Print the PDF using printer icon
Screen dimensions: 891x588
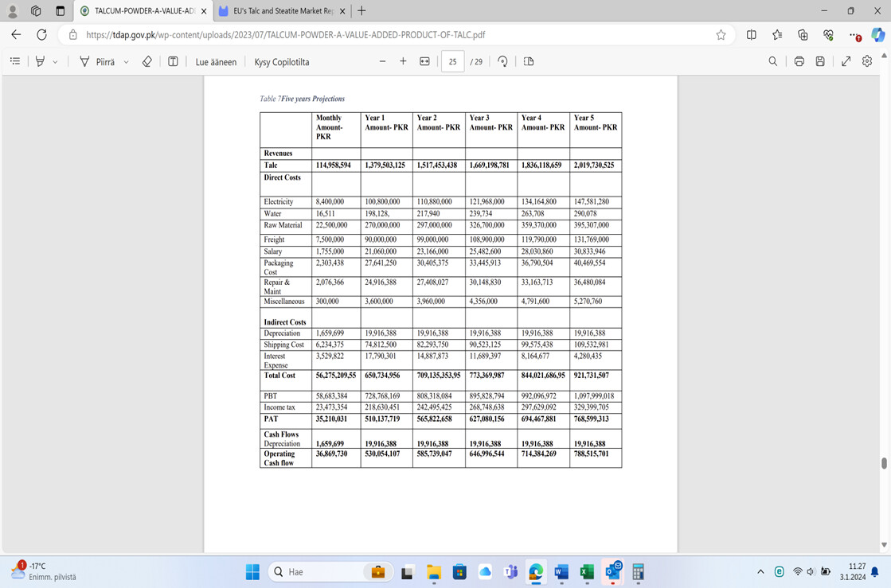799,61
